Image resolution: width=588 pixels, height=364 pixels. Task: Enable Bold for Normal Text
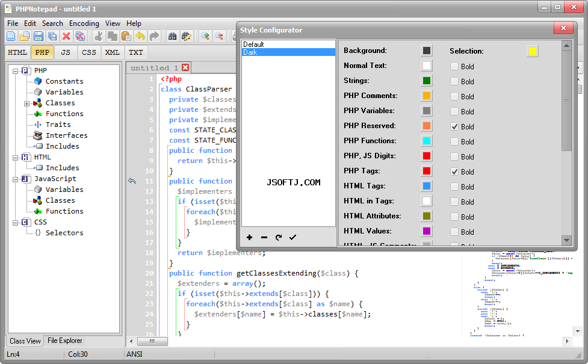454,66
